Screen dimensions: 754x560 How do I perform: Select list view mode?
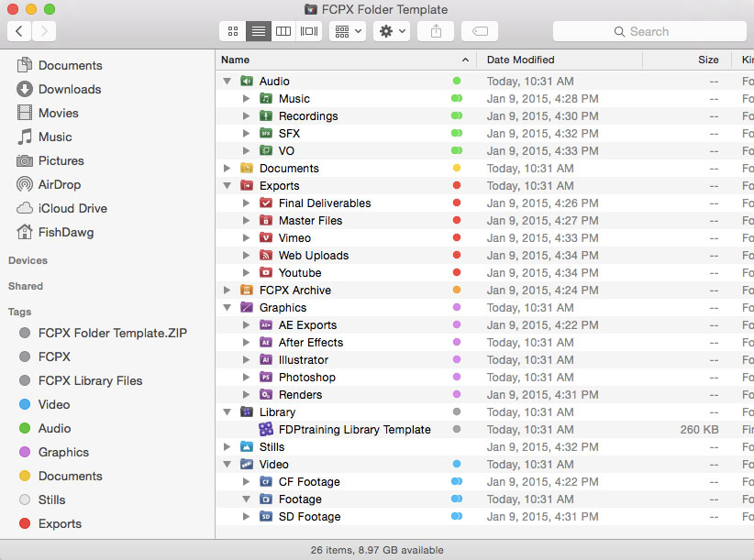[259, 31]
